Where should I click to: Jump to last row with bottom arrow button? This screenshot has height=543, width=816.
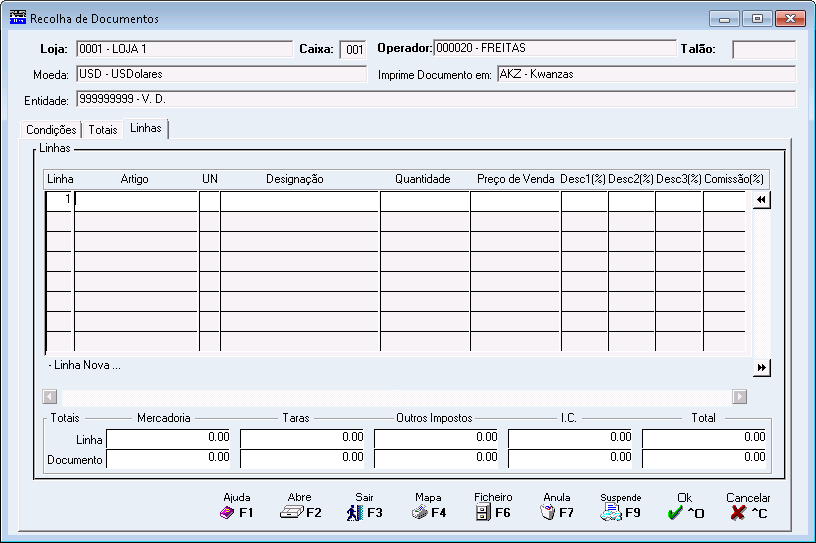[x=762, y=368]
